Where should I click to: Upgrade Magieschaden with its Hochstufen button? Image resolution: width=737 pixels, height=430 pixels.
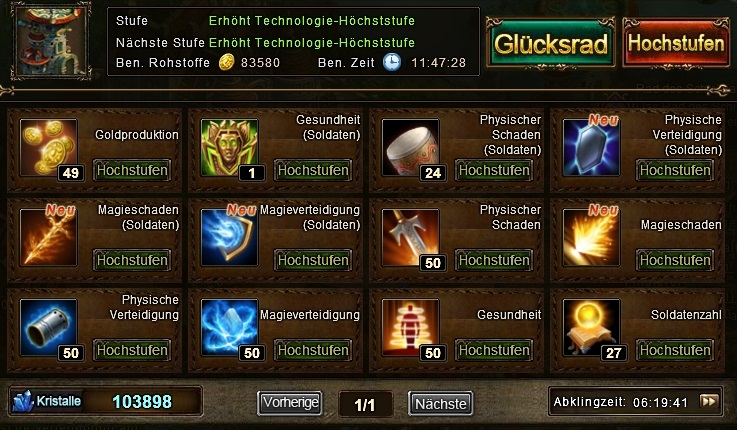click(x=675, y=260)
